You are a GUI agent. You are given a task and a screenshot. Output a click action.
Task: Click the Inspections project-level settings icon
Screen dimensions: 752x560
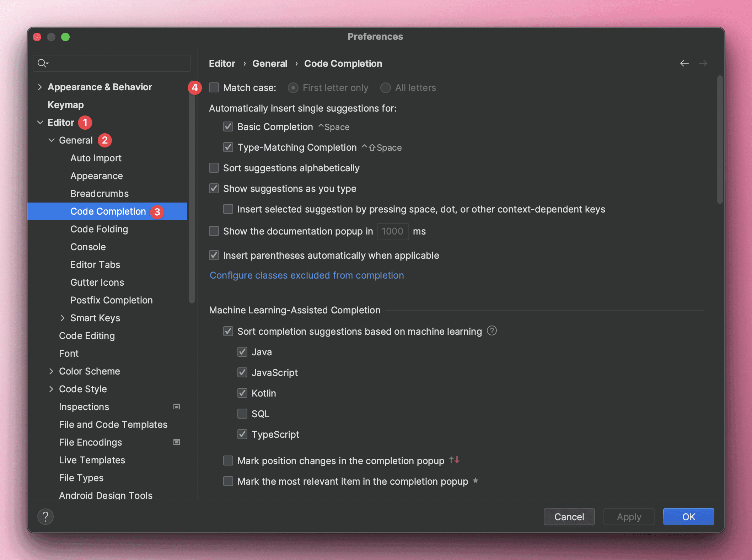pos(176,406)
